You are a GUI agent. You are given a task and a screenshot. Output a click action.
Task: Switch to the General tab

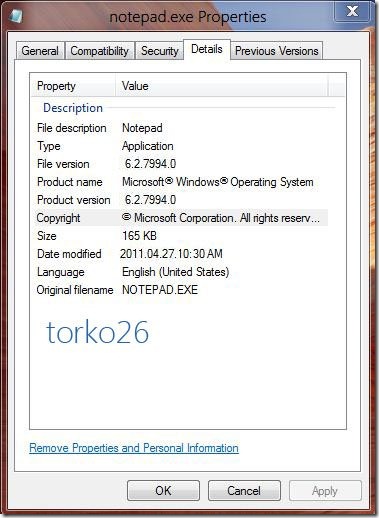click(40, 51)
